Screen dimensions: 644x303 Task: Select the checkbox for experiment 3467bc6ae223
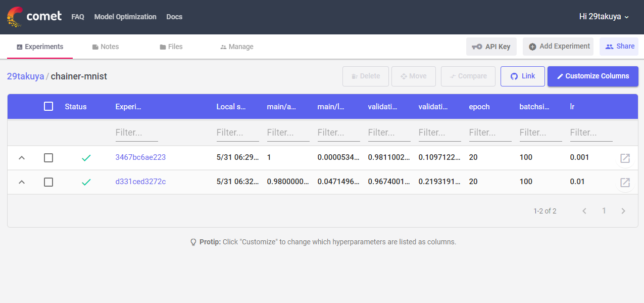coord(48,157)
